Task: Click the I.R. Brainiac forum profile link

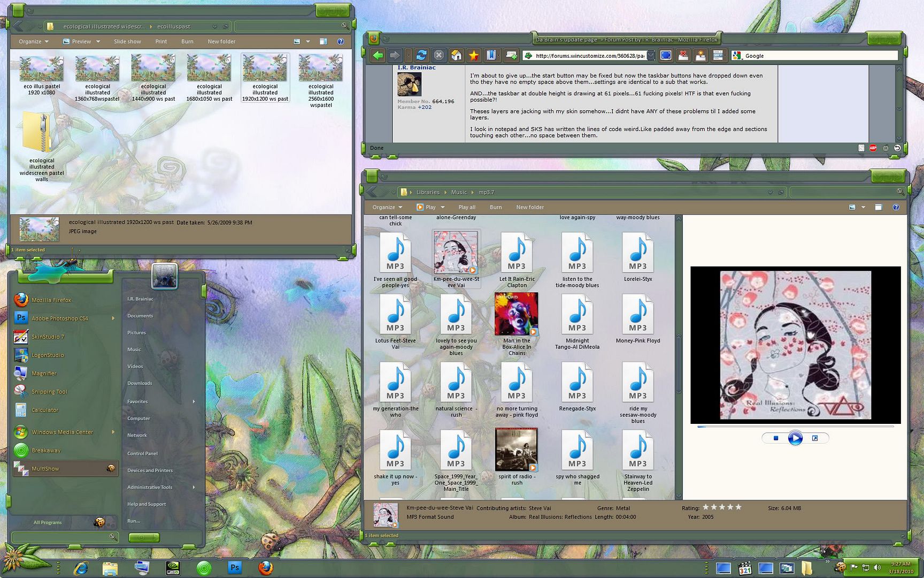Action: [417, 67]
